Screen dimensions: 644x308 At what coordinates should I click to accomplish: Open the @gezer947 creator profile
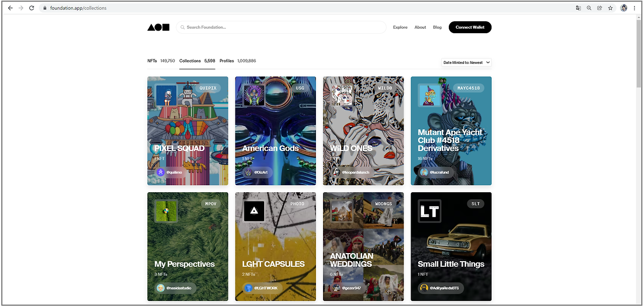point(349,288)
